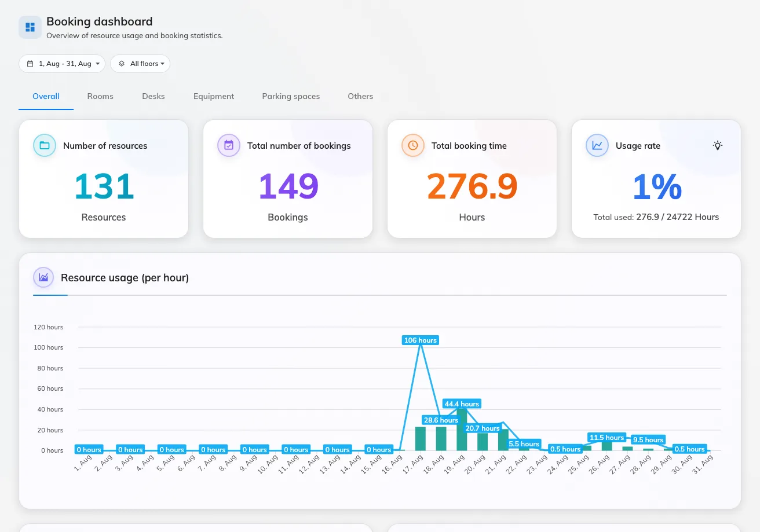The width and height of the screenshot is (760, 532).
Task: Click the 131 resources count
Action: click(x=104, y=186)
